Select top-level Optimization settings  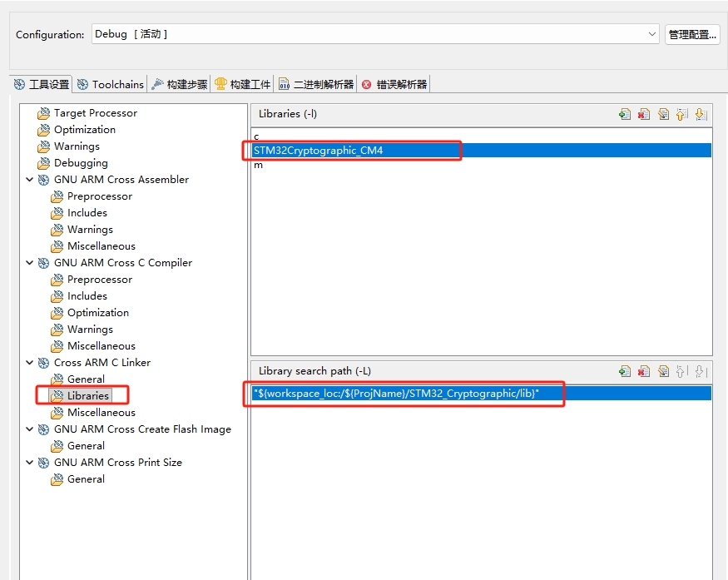pos(85,130)
